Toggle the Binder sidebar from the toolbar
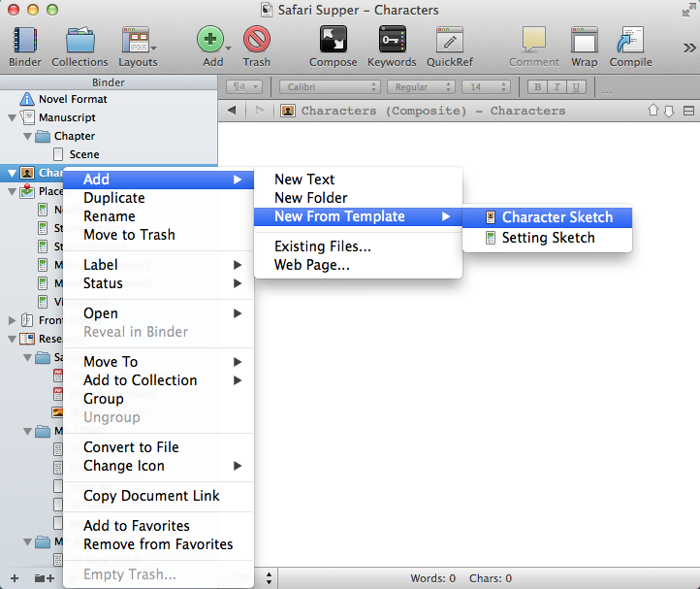This screenshot has height=589, width=700. 25,46
